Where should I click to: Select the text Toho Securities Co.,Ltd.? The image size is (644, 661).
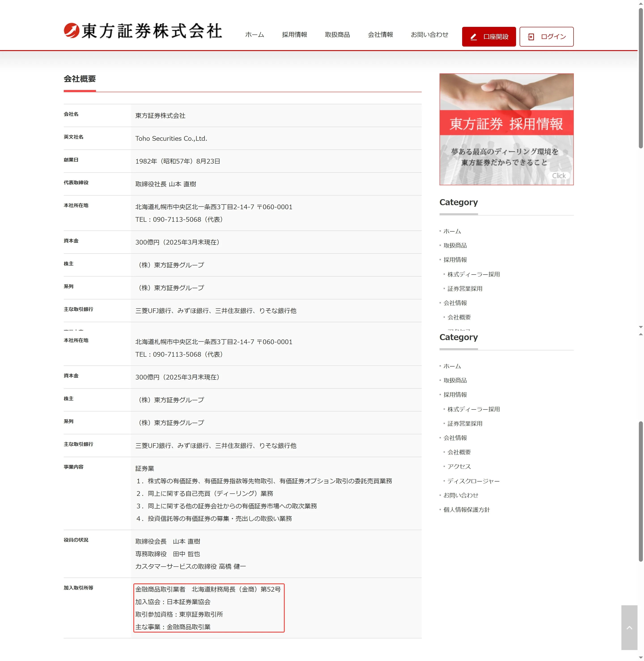(x=171, y=138)
